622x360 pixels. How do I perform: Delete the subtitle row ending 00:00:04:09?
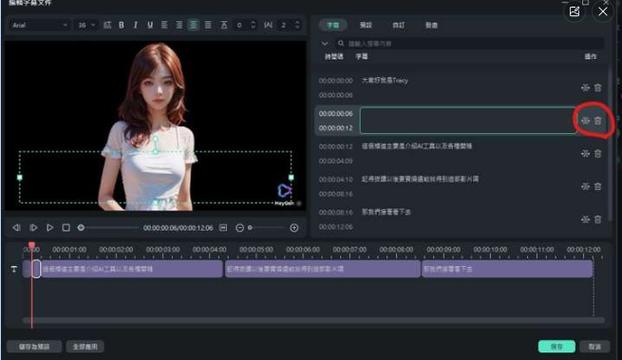point(598,153)
